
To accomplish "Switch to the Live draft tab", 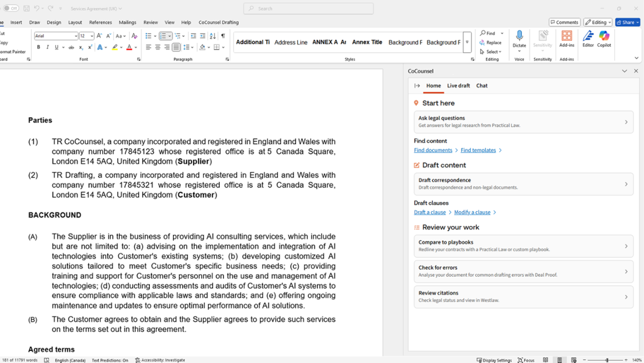I will coord(458,85).
